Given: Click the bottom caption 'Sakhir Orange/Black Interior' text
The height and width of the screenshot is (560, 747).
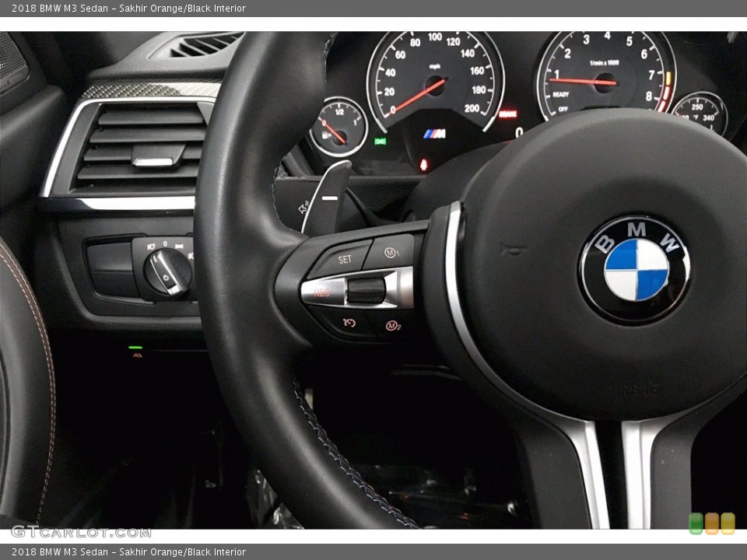Looking at the screenshot, I should (x=182, y=552).
